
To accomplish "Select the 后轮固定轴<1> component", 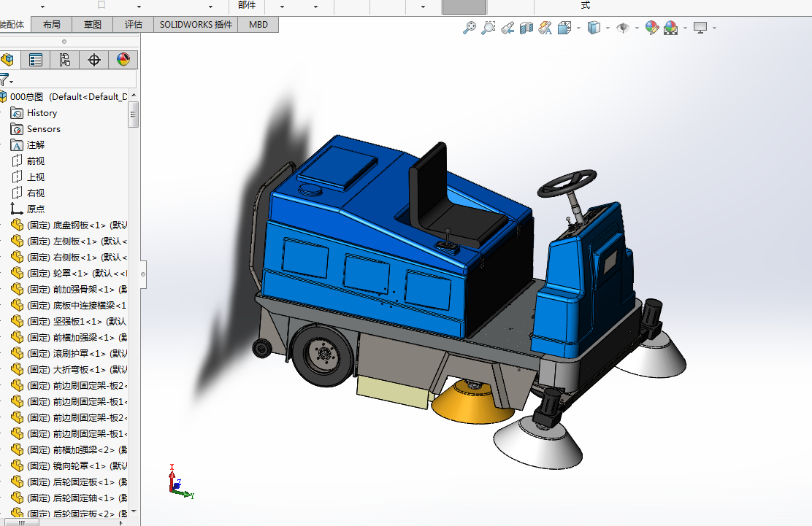I will coord(69,498).
